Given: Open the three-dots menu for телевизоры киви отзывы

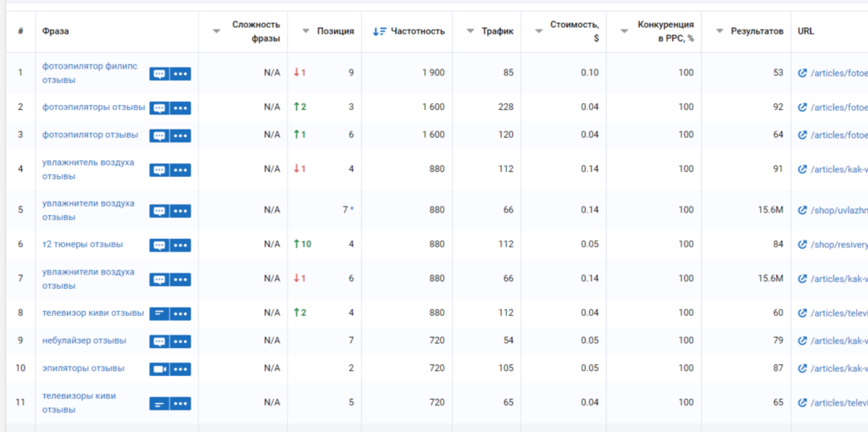Looking at the screenshot, I should (181, 403).
